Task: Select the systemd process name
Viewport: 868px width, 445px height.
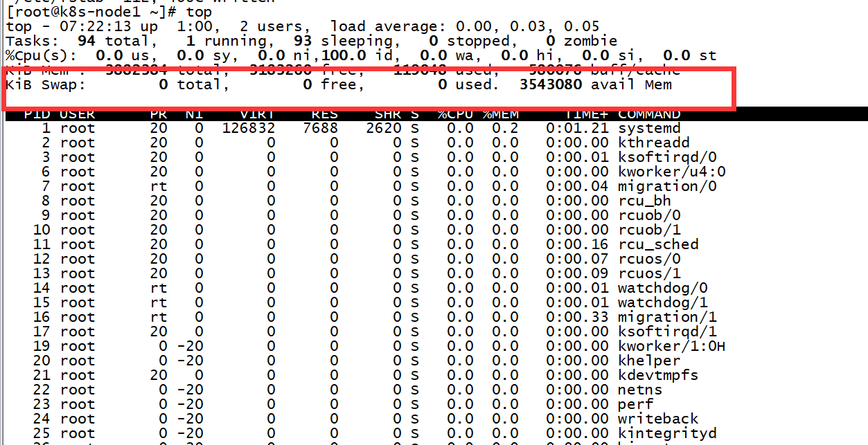Action: click(x=649, y=128)
